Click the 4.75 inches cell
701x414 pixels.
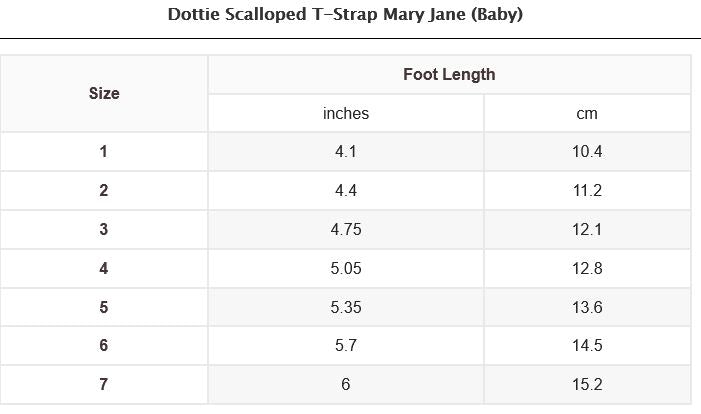coord(346,229)
